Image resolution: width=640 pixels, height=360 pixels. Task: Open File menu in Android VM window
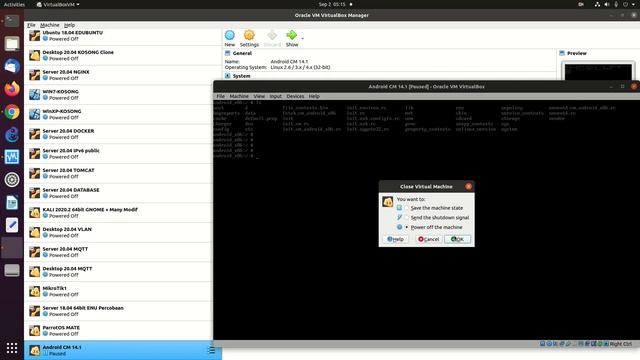220,96
